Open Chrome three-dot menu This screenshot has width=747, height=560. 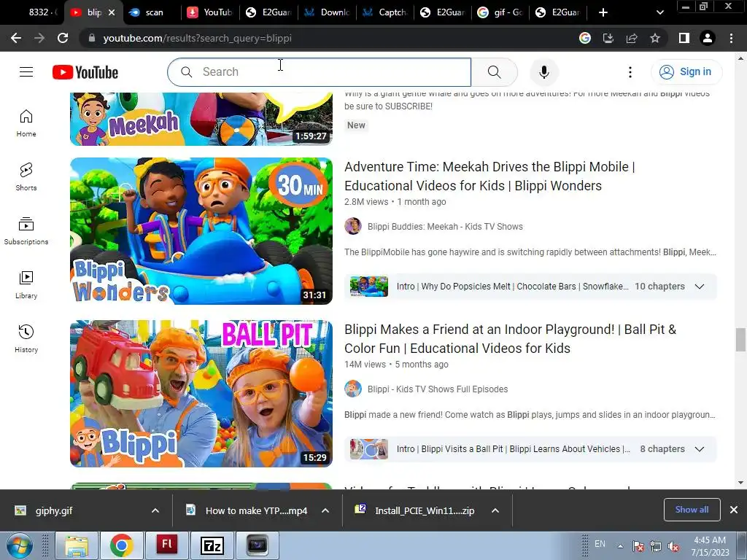coord(731,38)
